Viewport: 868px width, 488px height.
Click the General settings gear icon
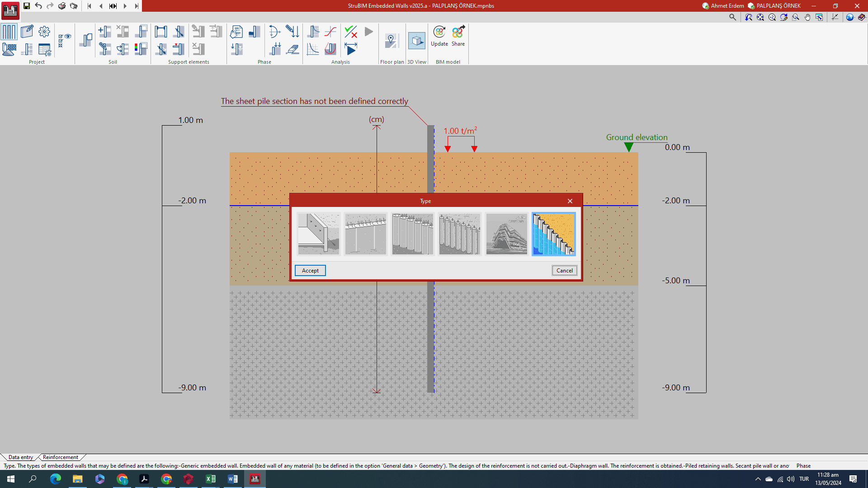[x=44, y=31]
